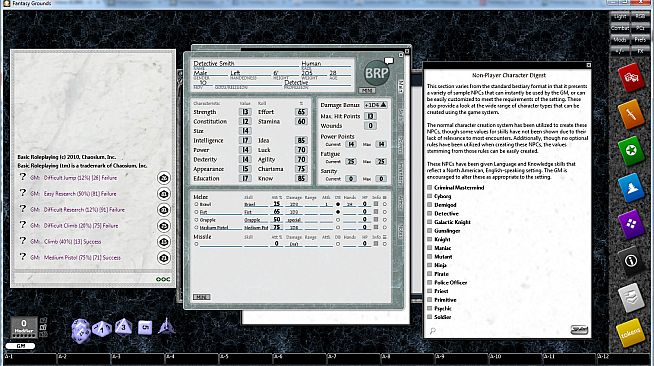Click dice result icon for Difficult Climb roll
Image resolution: width=654 pixels, height=366 pixels.
164,226
